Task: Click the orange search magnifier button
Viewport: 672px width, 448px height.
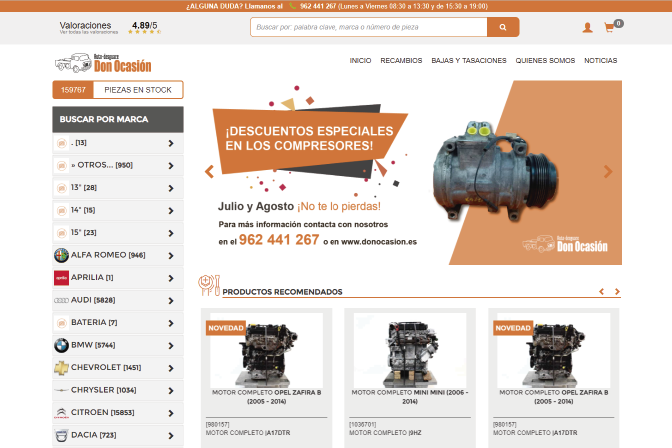Action: point(503,27)
